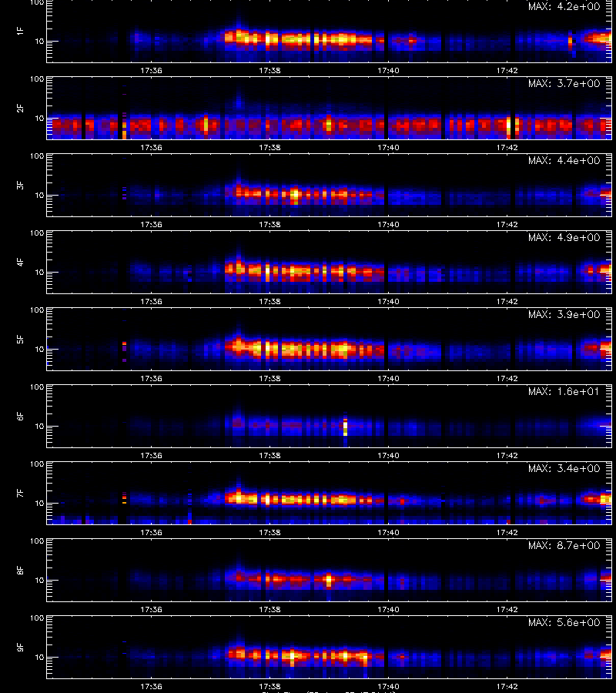Click the bright yellow spike in the MAX: 1.6e+01 panel
The width and height of the screenshot is (616, 693).
tap(345, 426)
